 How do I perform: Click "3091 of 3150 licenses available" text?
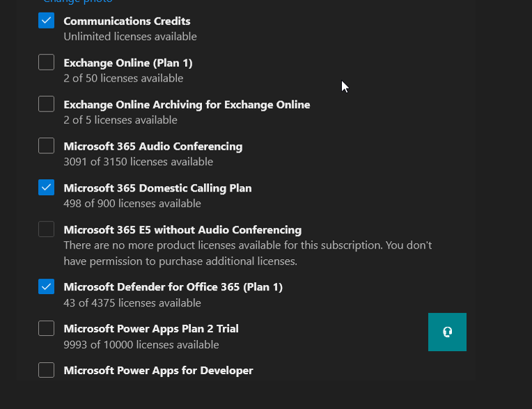pyautogui.click(x=139, y=162)
